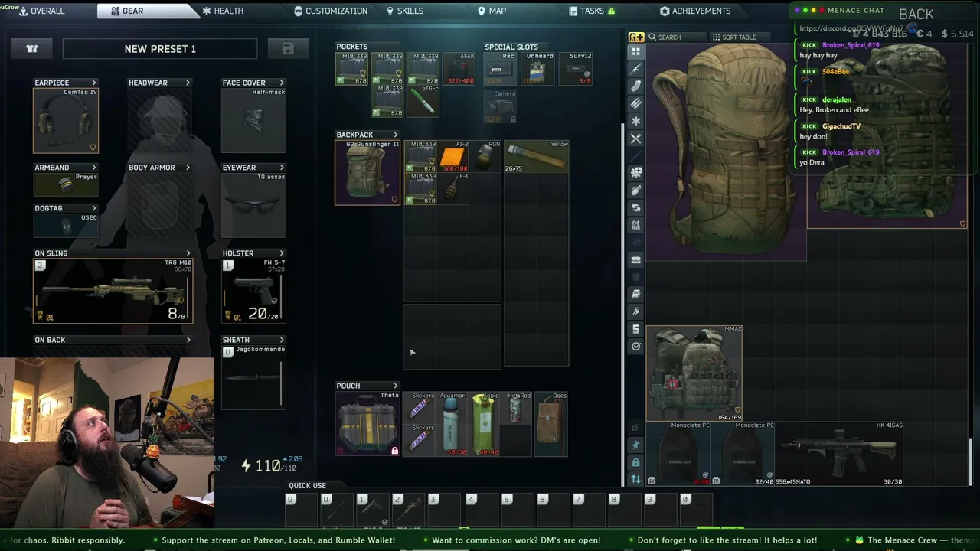The image size is (980, 551).
Task: Filter stash by magazines icon
Action: pyautogui.click(x=635, y=86)
